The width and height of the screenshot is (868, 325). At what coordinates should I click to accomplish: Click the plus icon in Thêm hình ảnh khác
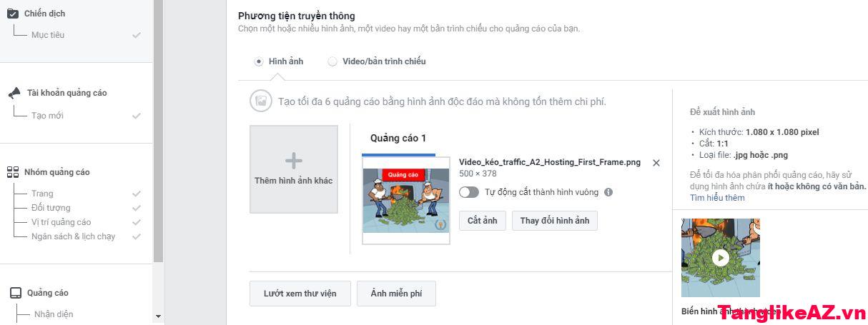294,161
